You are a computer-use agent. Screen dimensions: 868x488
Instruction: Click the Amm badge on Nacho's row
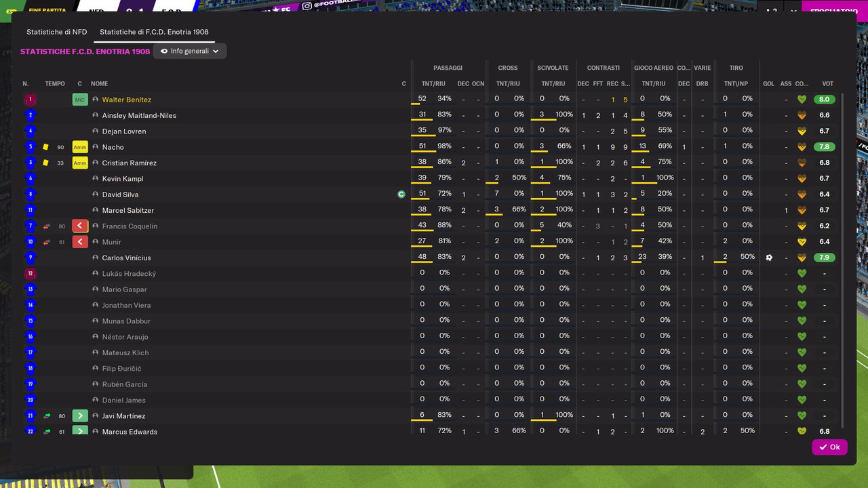click(80, 147)
